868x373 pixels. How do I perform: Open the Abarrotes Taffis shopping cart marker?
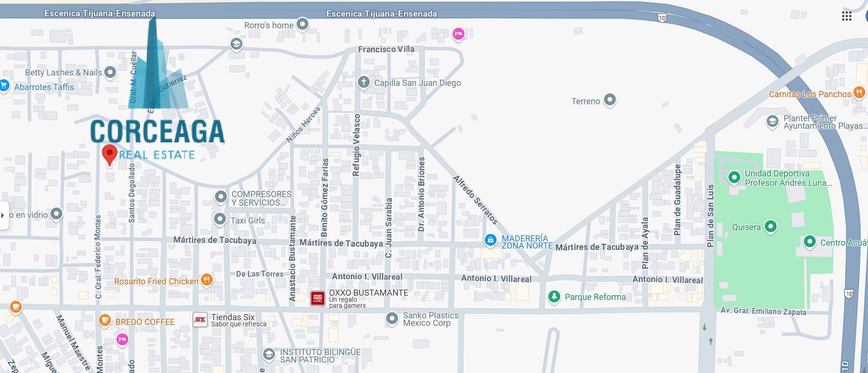click(4, 86)
